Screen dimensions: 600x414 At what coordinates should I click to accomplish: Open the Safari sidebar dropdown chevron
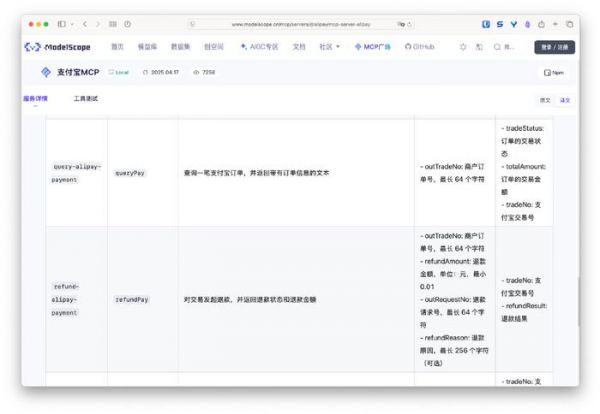point(71,24)
